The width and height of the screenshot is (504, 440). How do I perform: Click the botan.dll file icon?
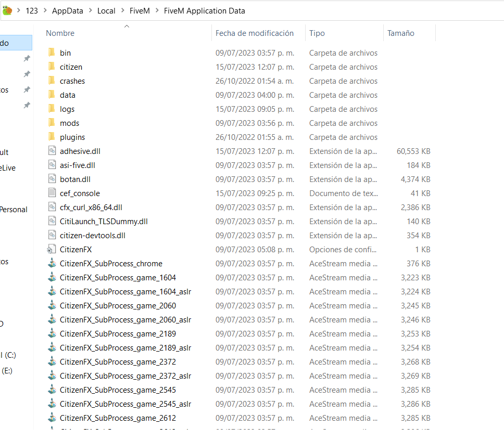pyautogui.click(x=52, y=179)
